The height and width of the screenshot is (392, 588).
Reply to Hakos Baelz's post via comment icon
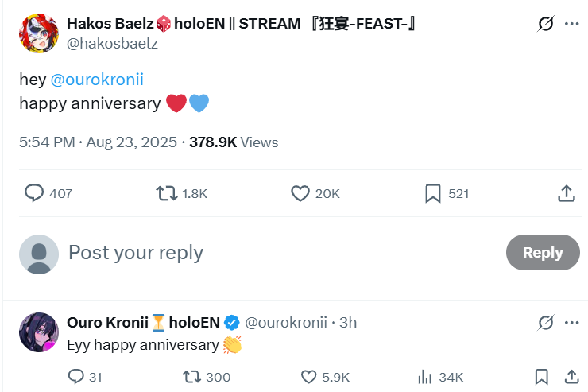(35, 193)
